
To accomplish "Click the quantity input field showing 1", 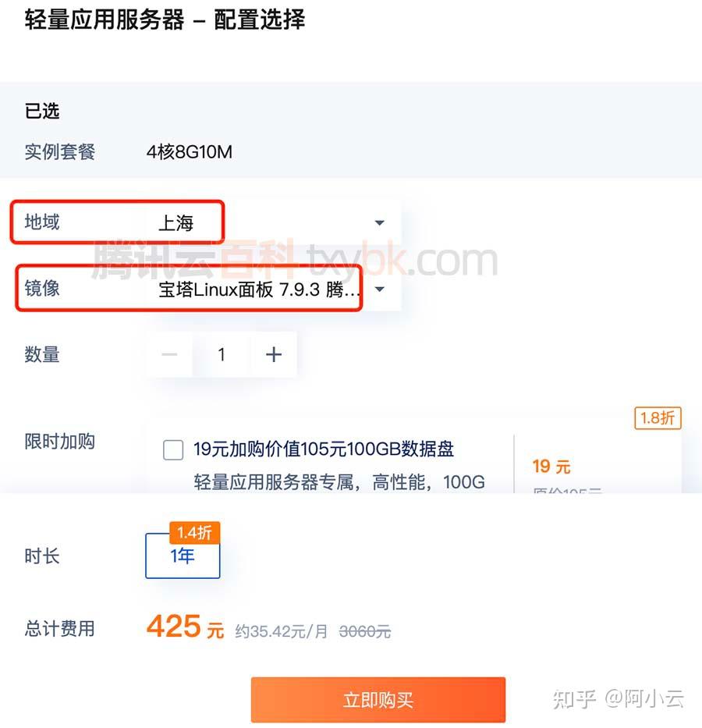I will pos(222,355).
